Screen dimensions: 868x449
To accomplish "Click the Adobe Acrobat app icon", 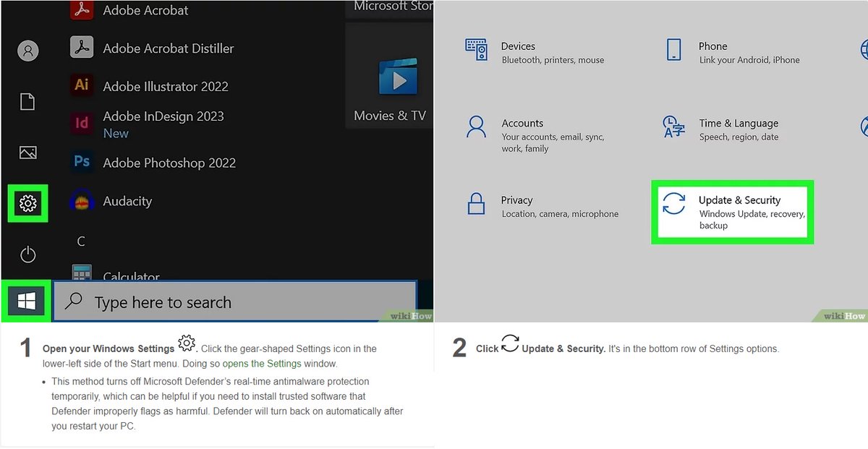I will point(82,10).
